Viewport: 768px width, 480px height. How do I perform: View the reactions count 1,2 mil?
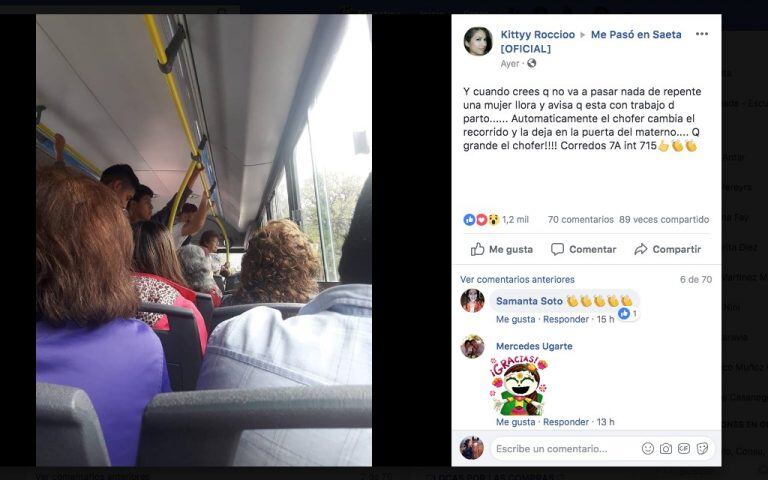[x=515, y=219]
